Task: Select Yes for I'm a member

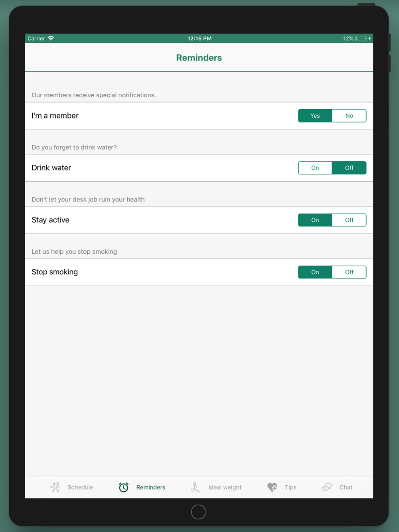Action: [315, 116]
